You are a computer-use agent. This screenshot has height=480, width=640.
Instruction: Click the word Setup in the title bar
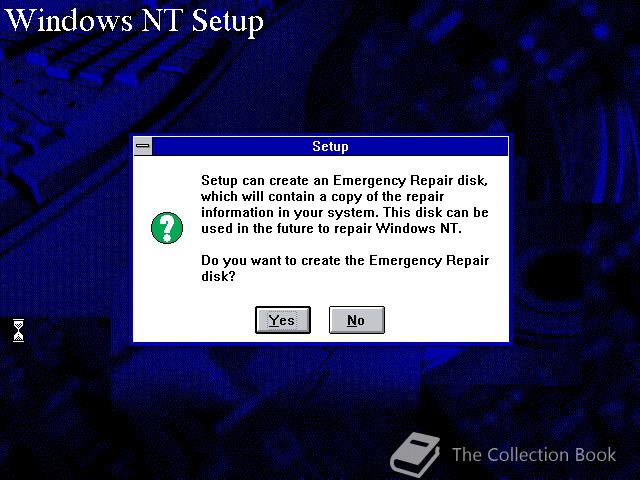tap(330, 146)
